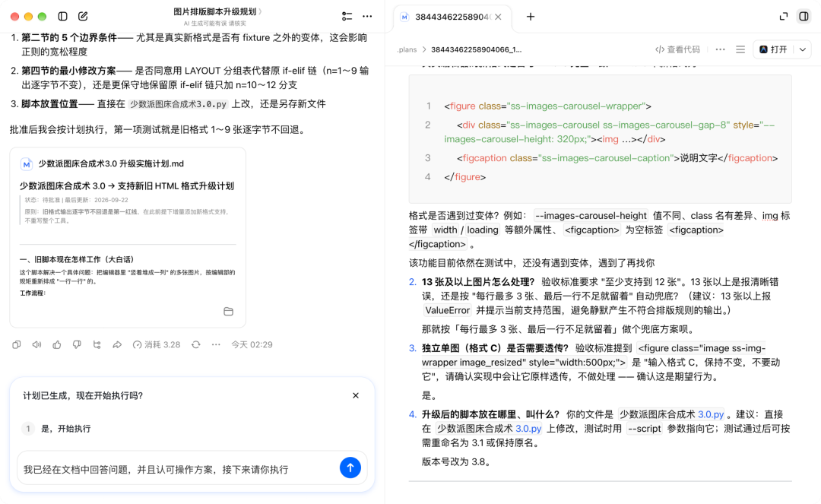Expand the 图片排版脚本升级规划 title chevron

point(260,11)
